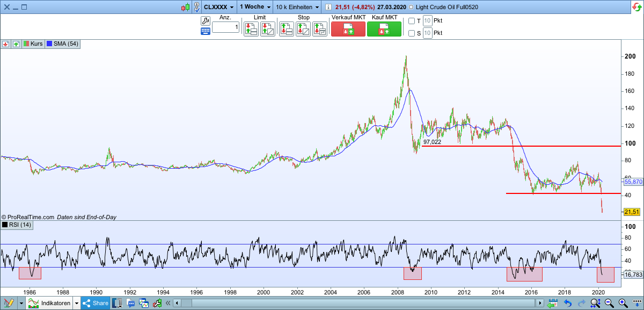Zoom in using the magnifier plus icon
The image size is (644, 310).
621,302
